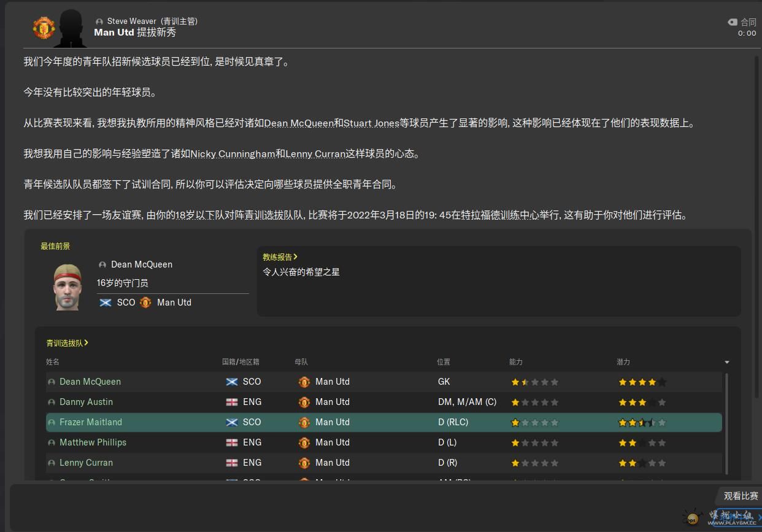Click Man Utd crest in Frazer Maitland row
The height and width of the screenshot is (532, 762).
tap(304, 422)
